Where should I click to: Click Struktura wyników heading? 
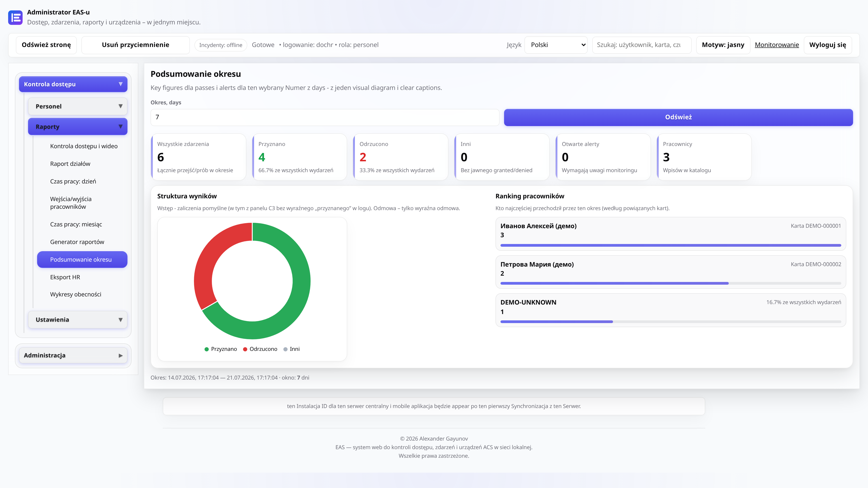[187, 196]
